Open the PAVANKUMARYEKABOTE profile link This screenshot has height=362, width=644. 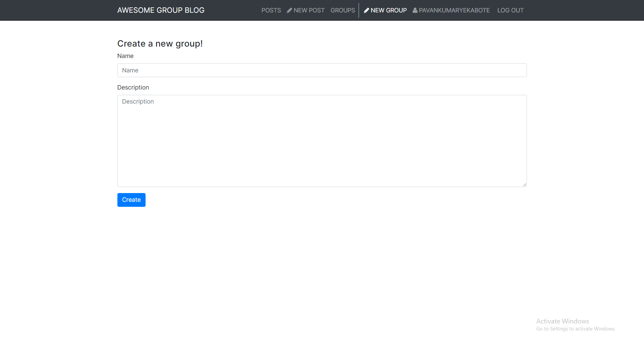(x=451, y=10)
